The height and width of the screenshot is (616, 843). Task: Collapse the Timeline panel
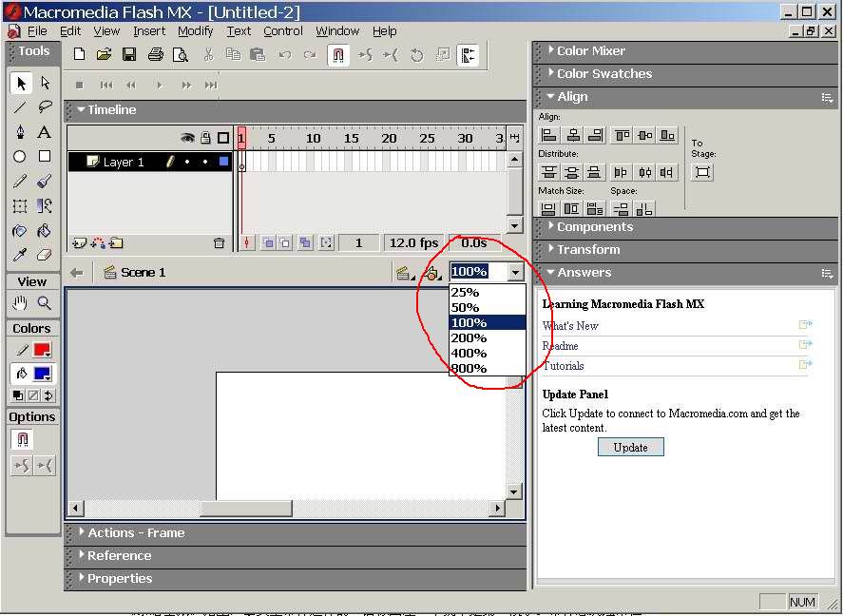pos(81,109)
